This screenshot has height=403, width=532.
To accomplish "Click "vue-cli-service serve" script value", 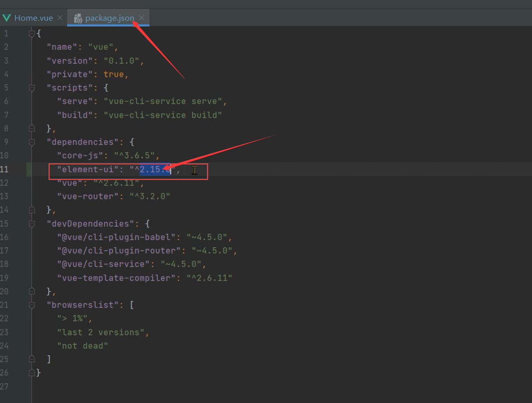I will click(x=163, y=101).
